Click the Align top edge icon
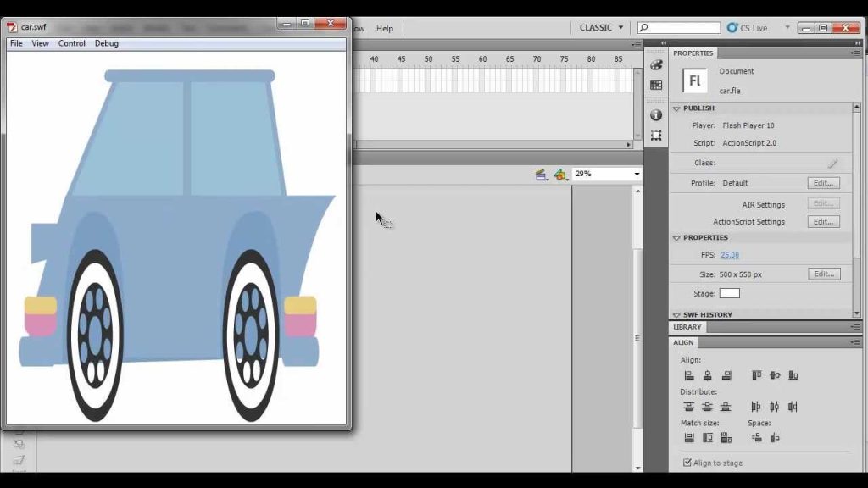 pyautogui.click(x=756, y=375)
